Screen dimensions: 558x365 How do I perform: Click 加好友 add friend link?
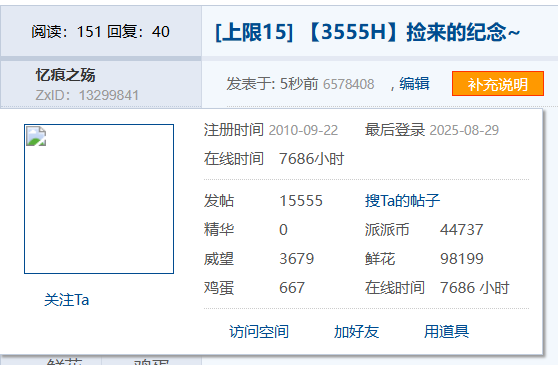[356, 332]
